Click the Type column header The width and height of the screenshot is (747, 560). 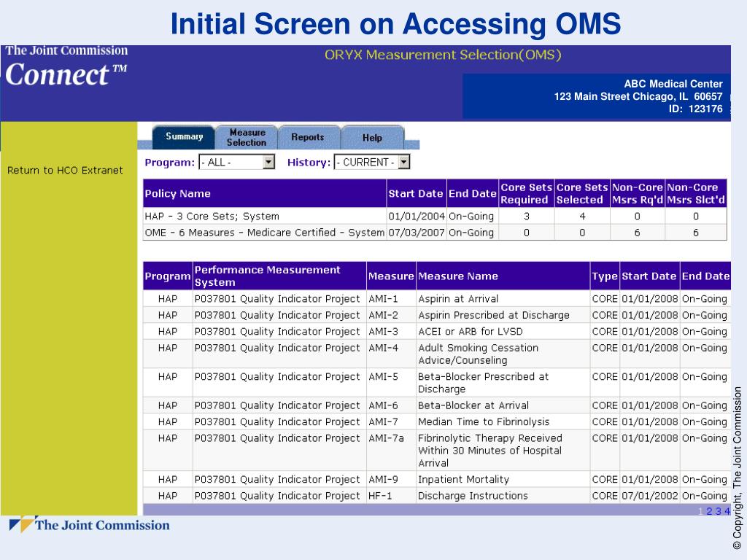pyautogui.click(x=605, y=276)
